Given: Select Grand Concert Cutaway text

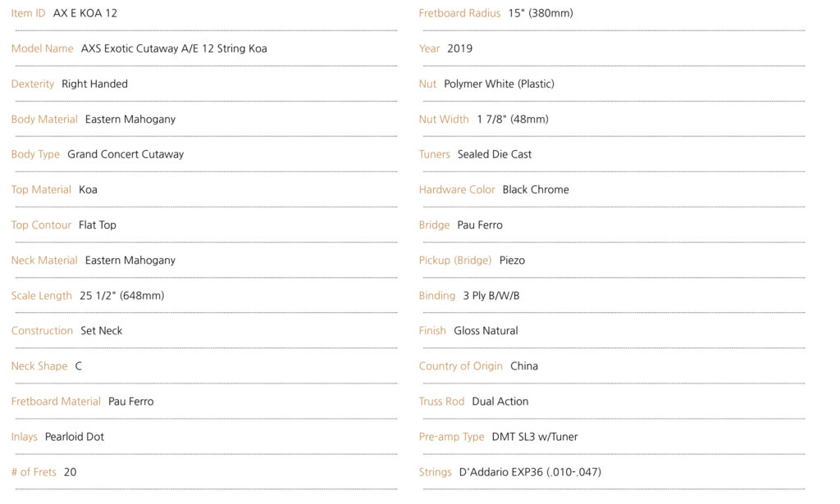Looking at the screenshot, I should point(126,155).
